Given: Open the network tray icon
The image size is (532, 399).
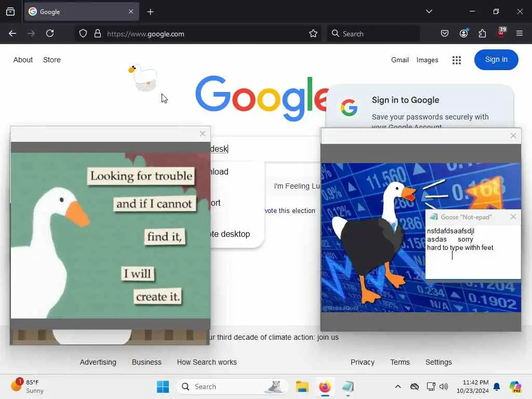Looking at the screenshot, I should pos(431,387).
